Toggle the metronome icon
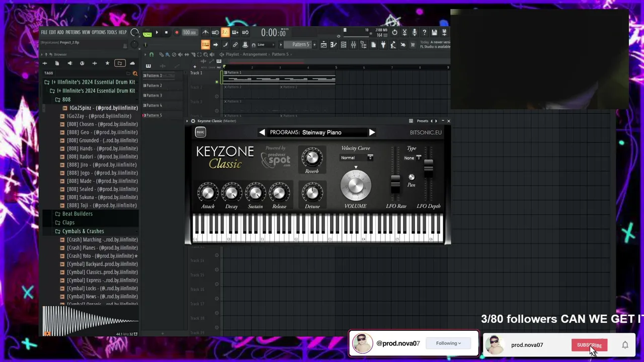The width and height of the screenshot is (644, 362). pos(205,33)
